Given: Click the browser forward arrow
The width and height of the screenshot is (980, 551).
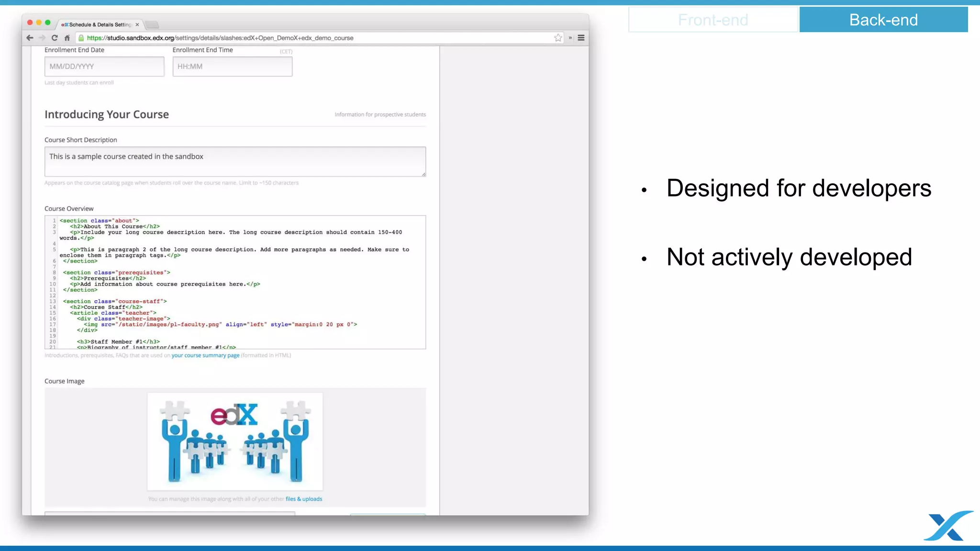Looking at the screenshot, I should (x=42, y=38).
